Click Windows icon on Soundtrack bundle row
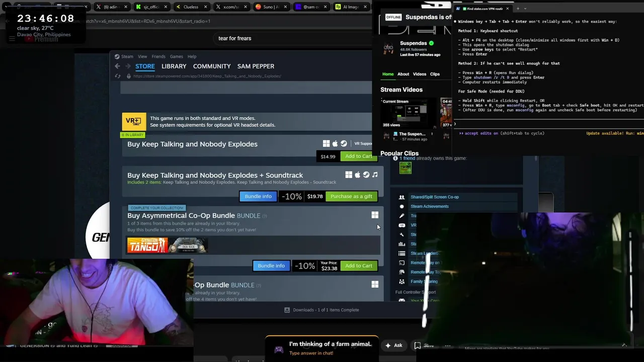This screenshot has width=644, height=362. coord(349,175)
